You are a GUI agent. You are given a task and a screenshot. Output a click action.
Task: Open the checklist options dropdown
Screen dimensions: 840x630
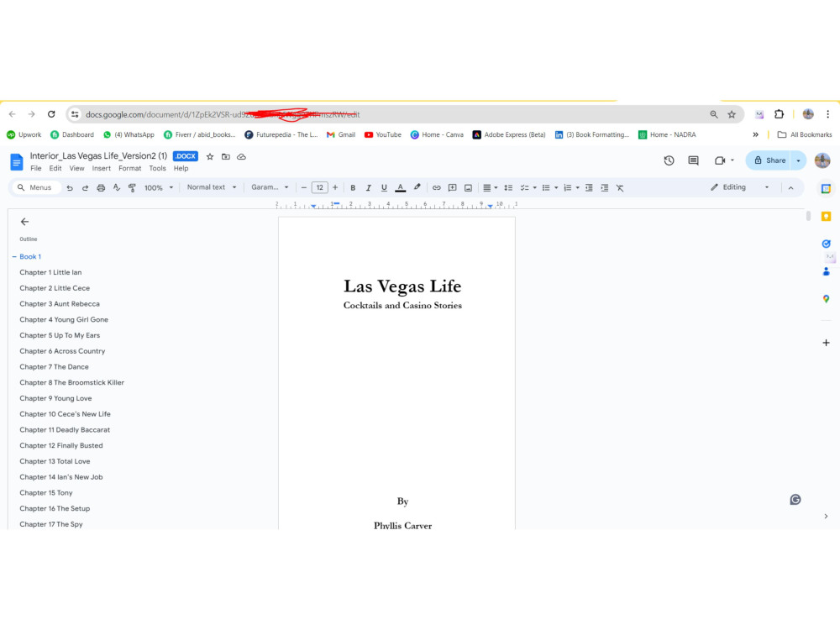[528, 188]
